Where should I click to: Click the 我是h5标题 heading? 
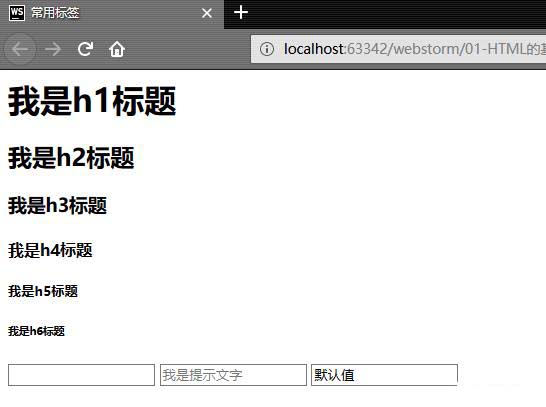click(43, 291)
